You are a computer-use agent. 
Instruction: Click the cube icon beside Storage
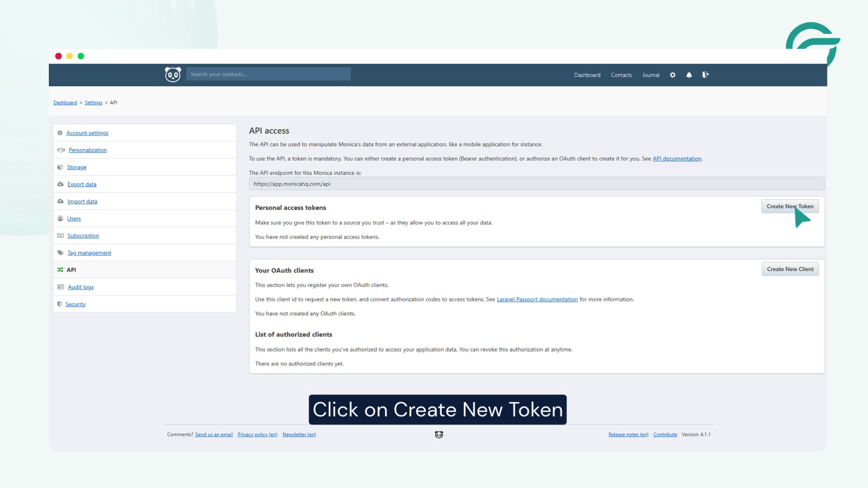click(x=60, y=167)
